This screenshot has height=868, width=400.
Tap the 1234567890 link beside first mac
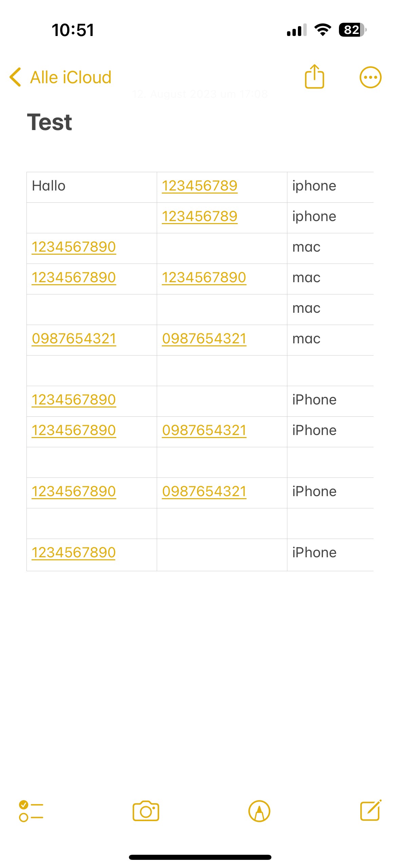(x=74, y=247)
